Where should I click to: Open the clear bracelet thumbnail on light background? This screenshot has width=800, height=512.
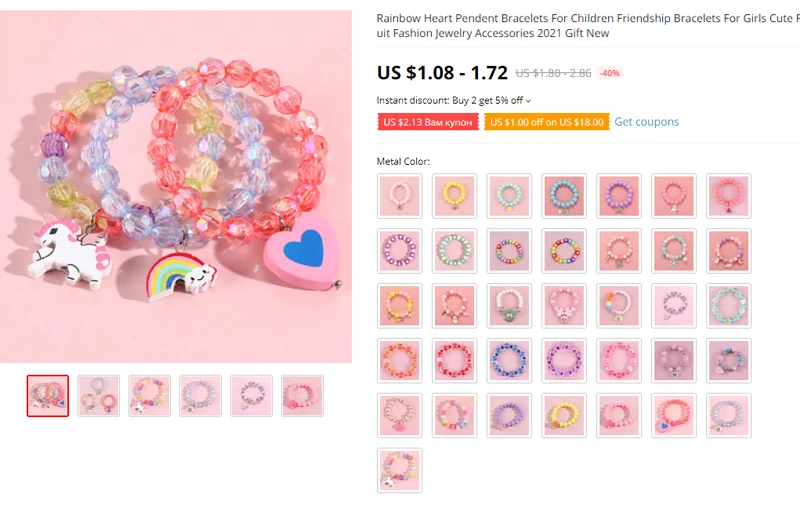252,396
